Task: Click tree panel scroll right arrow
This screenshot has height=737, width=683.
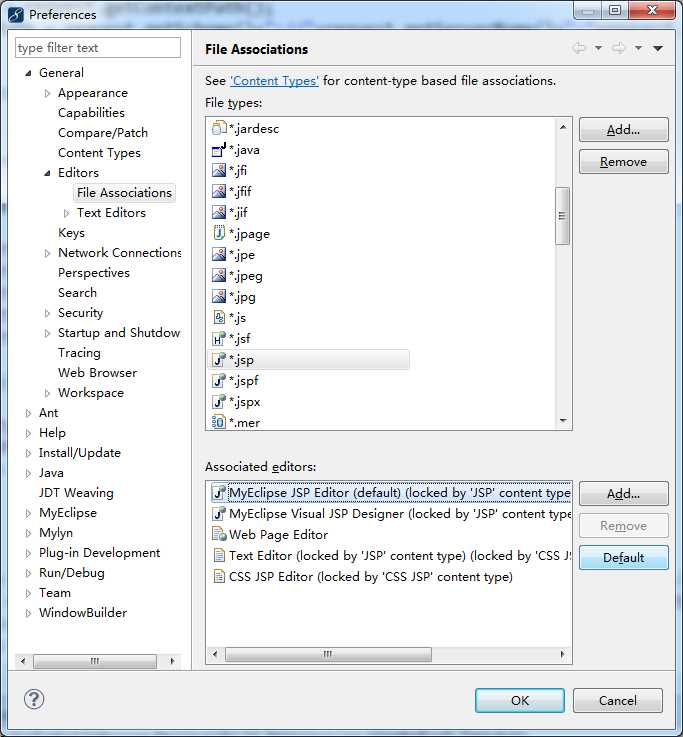Action: click(172, 661)
